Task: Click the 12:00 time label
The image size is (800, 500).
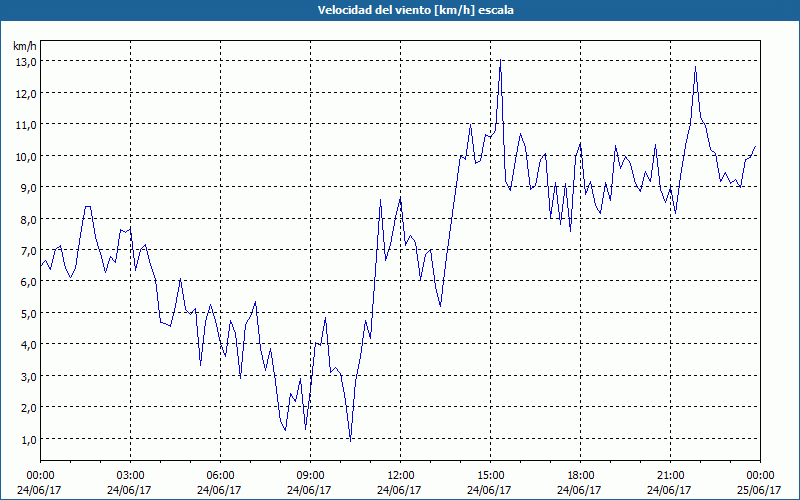Action: tap(401, 476)
